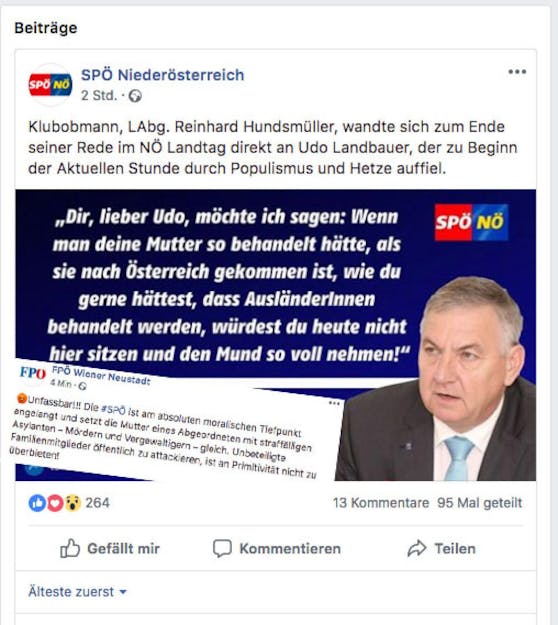Viewport: 558px width, 625px height.
Task: Click the thumbs-up icon beside Gefällt mir
Action: tap(70, 548)
